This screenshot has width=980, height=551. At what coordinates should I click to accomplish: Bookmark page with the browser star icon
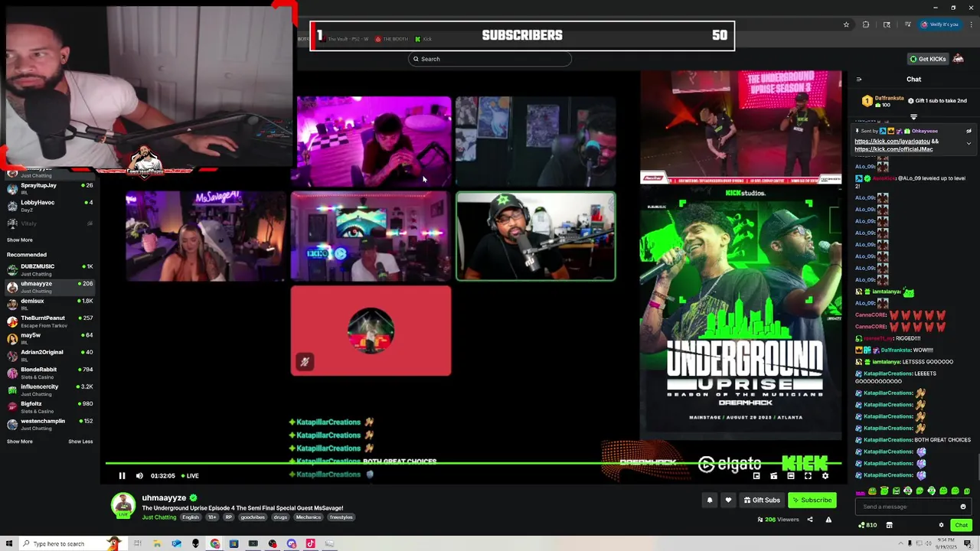tap(846, 24)
